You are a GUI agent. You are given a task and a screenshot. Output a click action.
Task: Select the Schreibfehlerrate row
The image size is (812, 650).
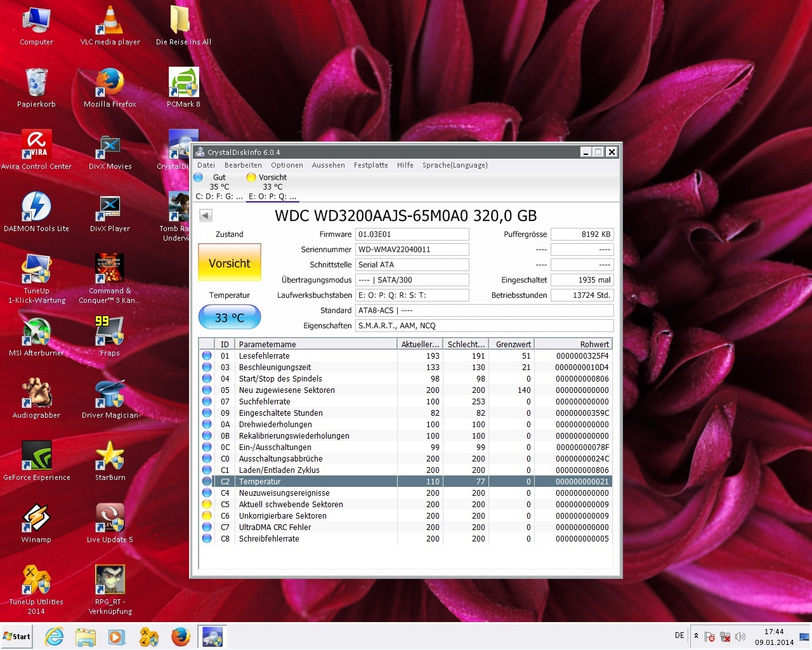406,539
